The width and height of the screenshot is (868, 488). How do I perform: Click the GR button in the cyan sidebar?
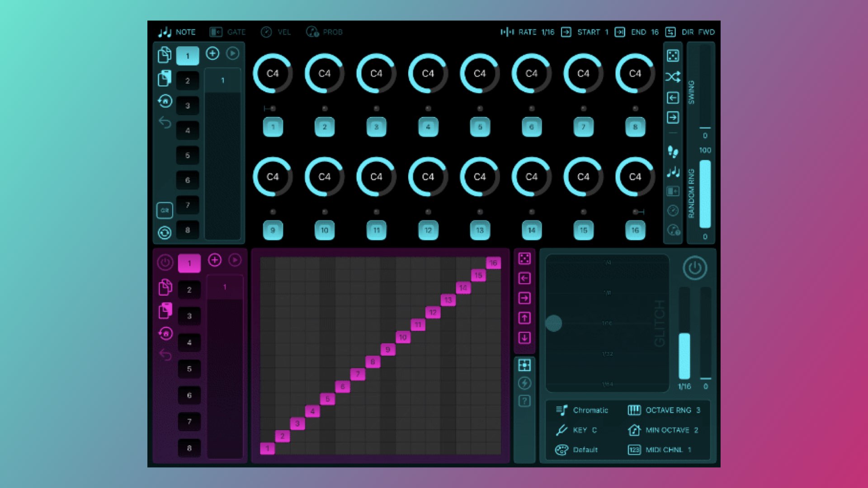(165, 210)
